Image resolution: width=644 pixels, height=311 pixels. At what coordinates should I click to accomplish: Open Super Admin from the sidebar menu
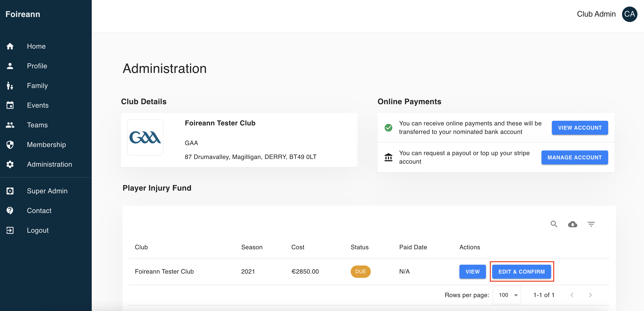(47, 191)
